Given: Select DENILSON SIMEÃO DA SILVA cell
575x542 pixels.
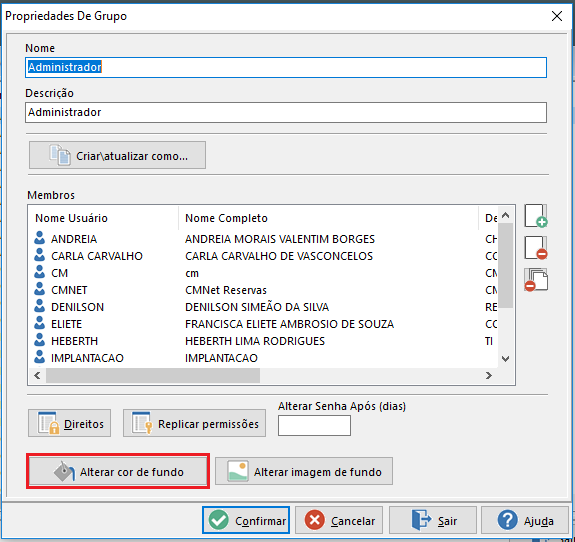Looking at the screenshot, I should click(x=257, y=307).
